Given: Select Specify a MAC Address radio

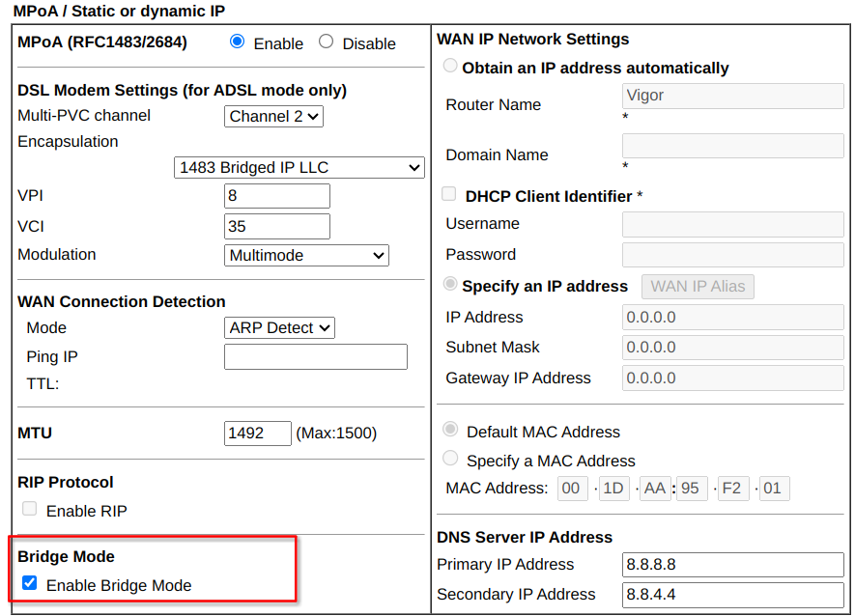Looking at the screenshot, I should point(450,459).
